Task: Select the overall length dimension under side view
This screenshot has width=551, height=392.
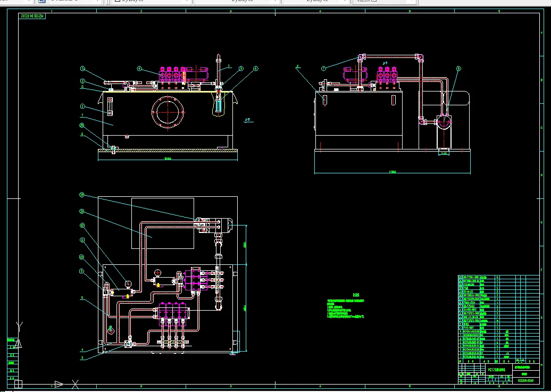Action: coord(393,172)
